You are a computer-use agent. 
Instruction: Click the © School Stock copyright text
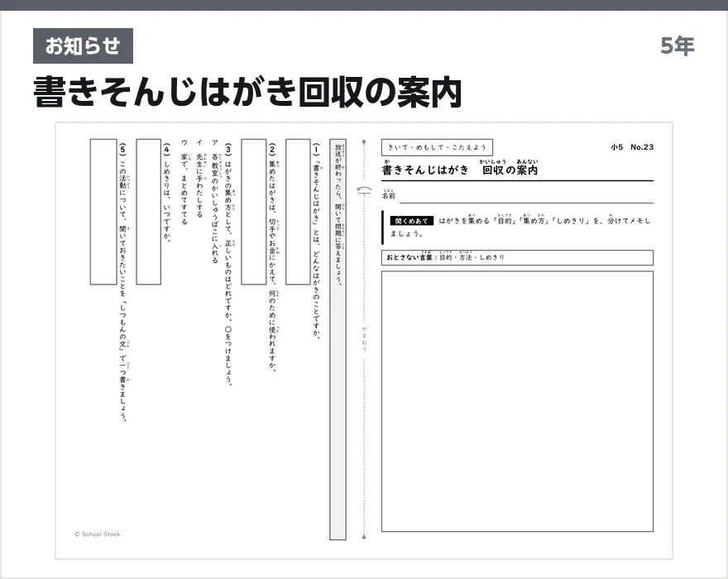(97, 534)
